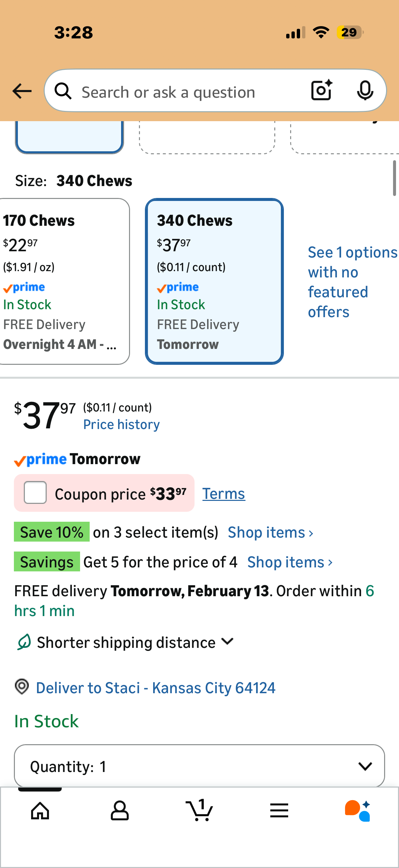This screenshot has height=868, width=399.
Task: Open the Home tab in bottom navigation
Action: click(x=40, y=810)
